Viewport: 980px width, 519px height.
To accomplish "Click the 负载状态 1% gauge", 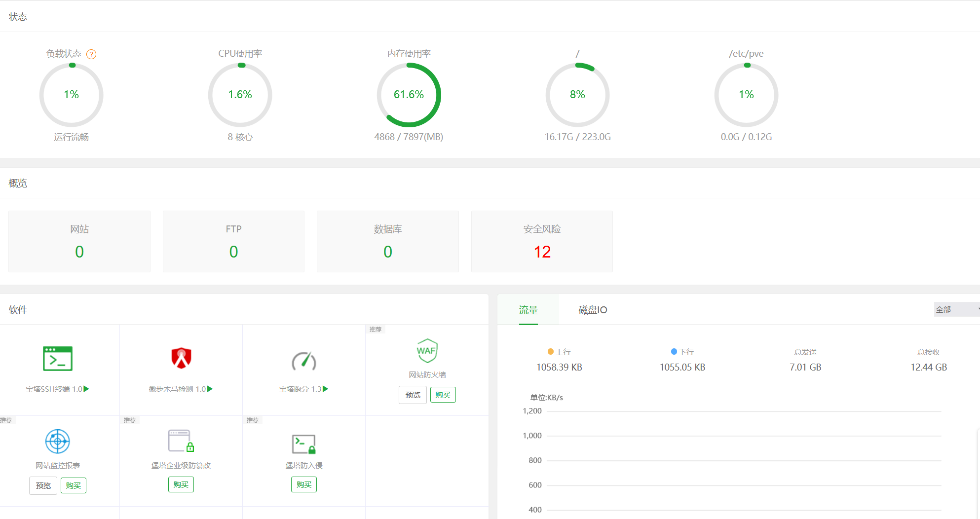I will click(72, 95).
